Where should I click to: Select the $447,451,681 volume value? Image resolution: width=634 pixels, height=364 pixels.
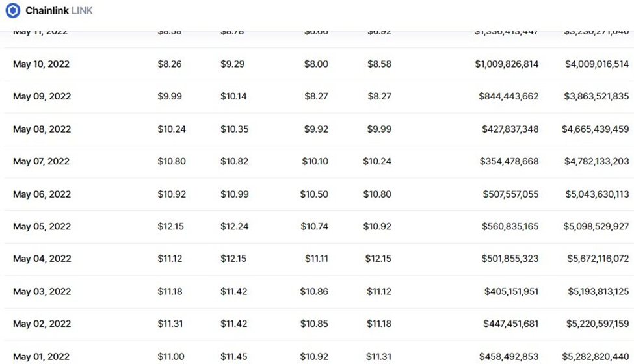pyautogui.click(x=510, y=324)
